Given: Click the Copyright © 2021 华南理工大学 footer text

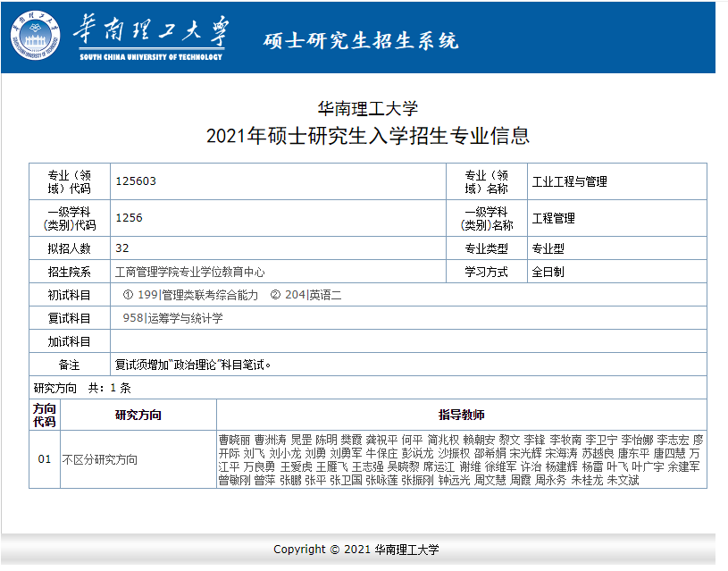Looking at the screenshot, I should (356, 550).
